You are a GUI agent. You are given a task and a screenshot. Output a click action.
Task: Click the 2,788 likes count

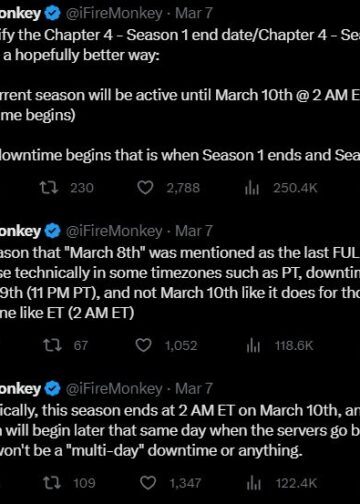click(183, 188)
